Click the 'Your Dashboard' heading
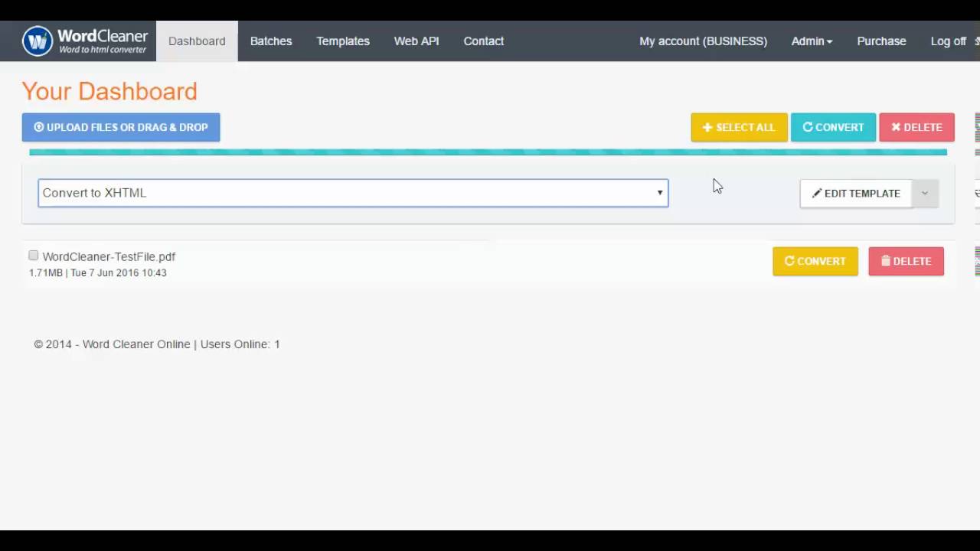This screenshot has height=551, width=980. pos(109,91)
